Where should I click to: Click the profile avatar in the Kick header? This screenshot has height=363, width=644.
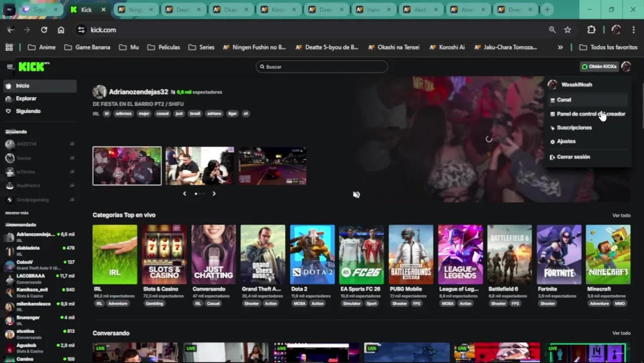pyautogui.click(x=626, y=67)
